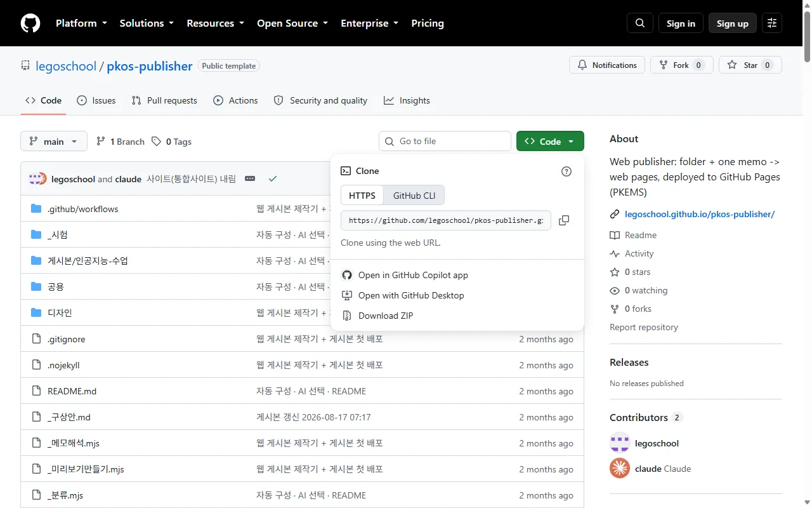The width and height of the screenshot is (812, 508).
Task: Click the Sign up button
Action: click(x=733, y=23)
